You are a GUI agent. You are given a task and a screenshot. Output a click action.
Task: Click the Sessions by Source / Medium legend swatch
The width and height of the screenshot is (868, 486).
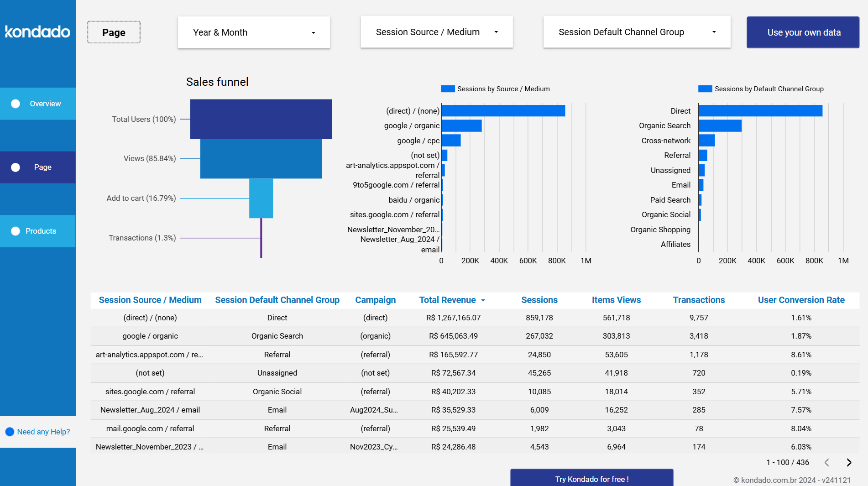[447, 89]
